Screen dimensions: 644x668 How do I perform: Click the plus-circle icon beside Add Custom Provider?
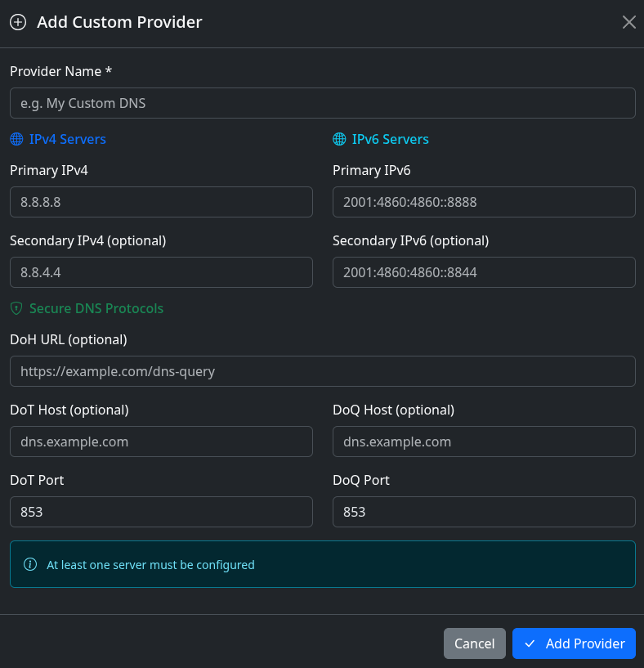[x=18, y=22]
